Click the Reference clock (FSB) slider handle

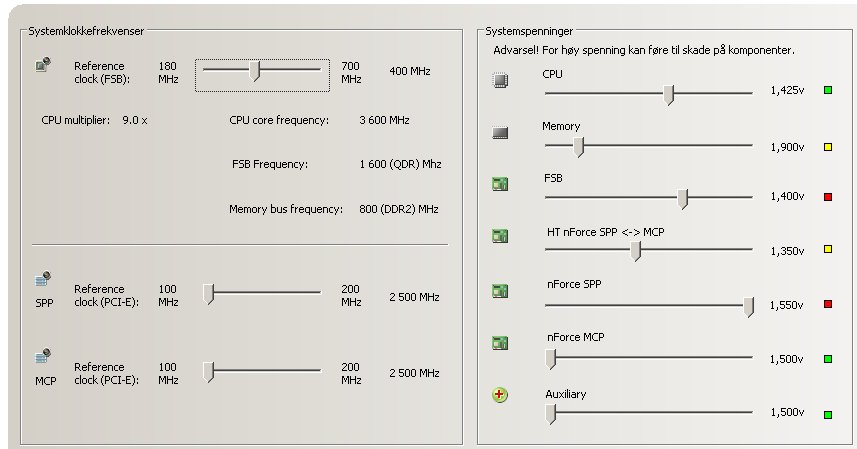click(254, 71)
